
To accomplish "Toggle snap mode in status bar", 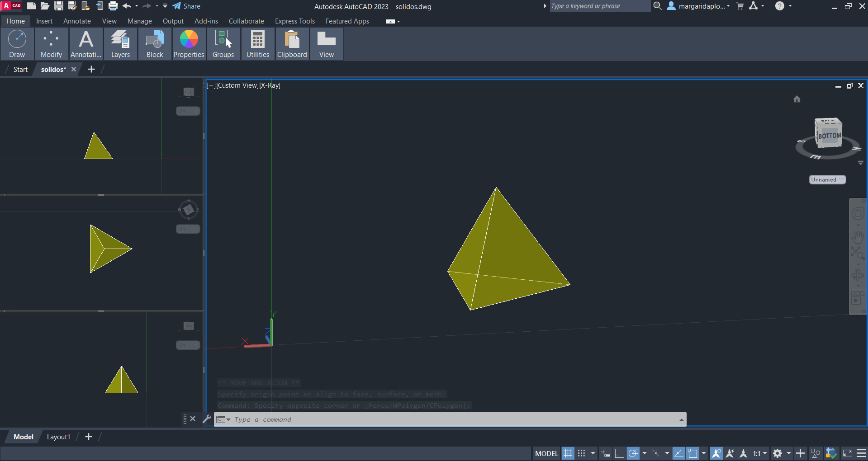I will pyautogui.click(x=582, y=453).
